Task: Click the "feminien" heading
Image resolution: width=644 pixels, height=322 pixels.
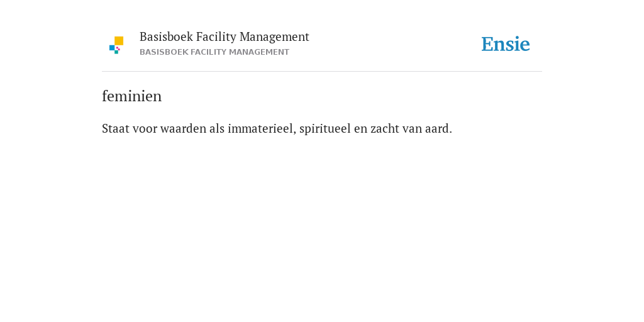Action: (x=132, y=96)
